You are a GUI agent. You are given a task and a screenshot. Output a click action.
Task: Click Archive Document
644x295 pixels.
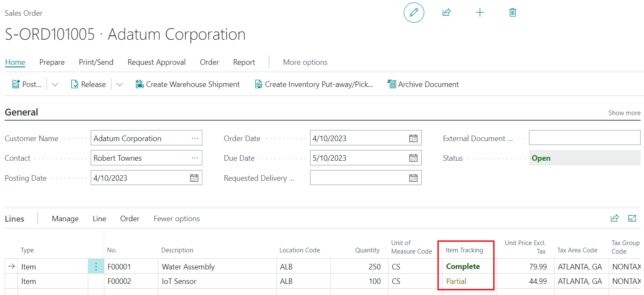[x=423, y=84]
